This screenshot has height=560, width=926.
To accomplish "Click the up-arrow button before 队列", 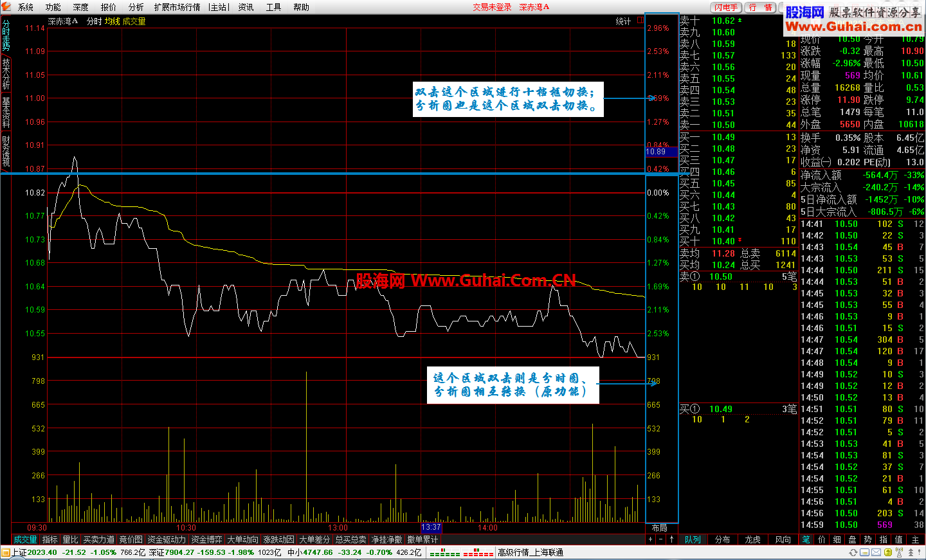I will (671, 539).
